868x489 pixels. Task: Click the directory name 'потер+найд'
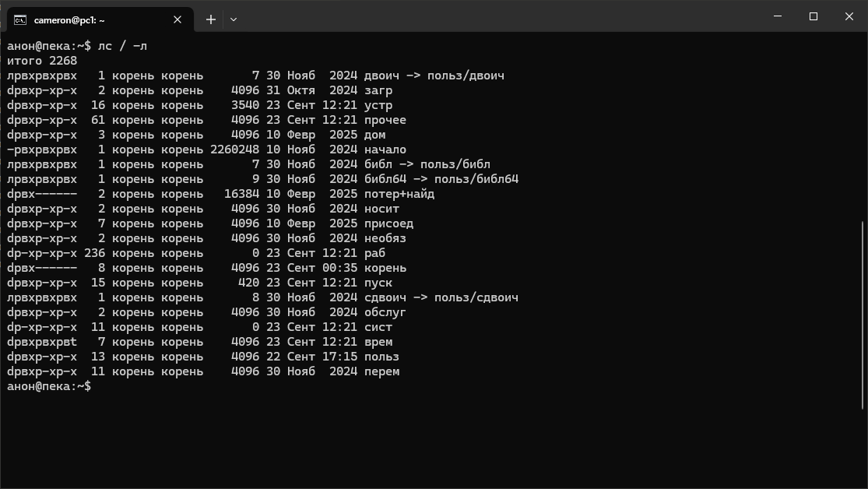coord(399,194)
